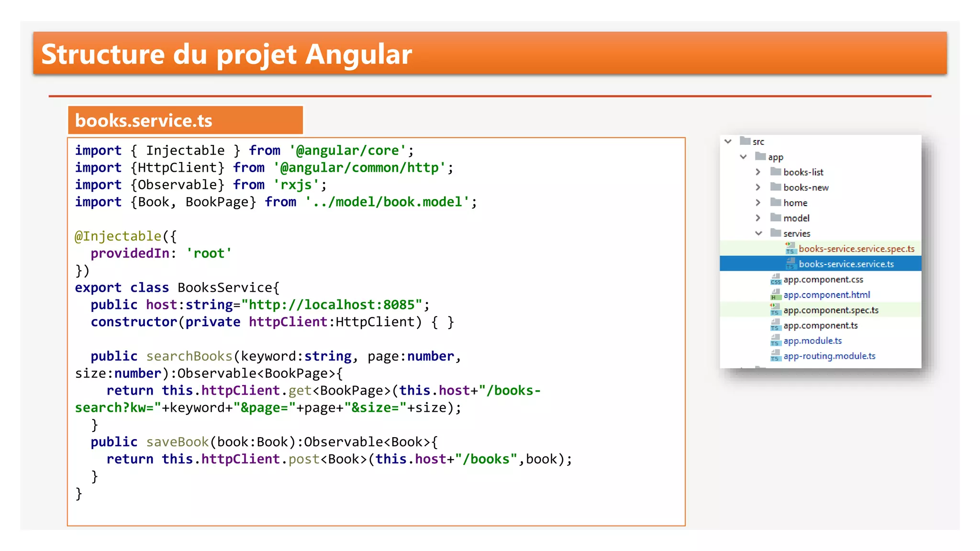The height and width of the screenshot is (551, 980).
Task: Click the httpClient.post call text
Action: (x=260, y=459)
